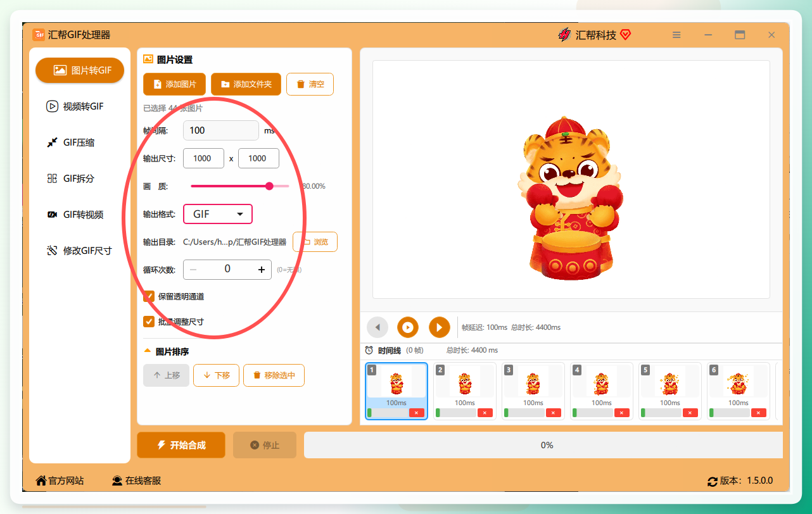The width and height of the screenshot is (812, 514).
Task: Click the red VIP diamond icon
Action: click(x=625, y=35)
